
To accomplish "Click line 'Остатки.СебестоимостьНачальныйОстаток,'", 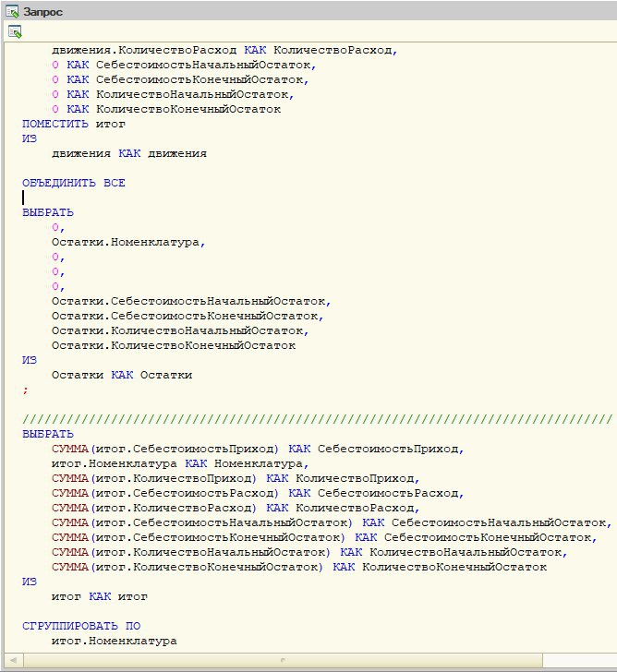I will pyautogui.click(x=191, y=301).
